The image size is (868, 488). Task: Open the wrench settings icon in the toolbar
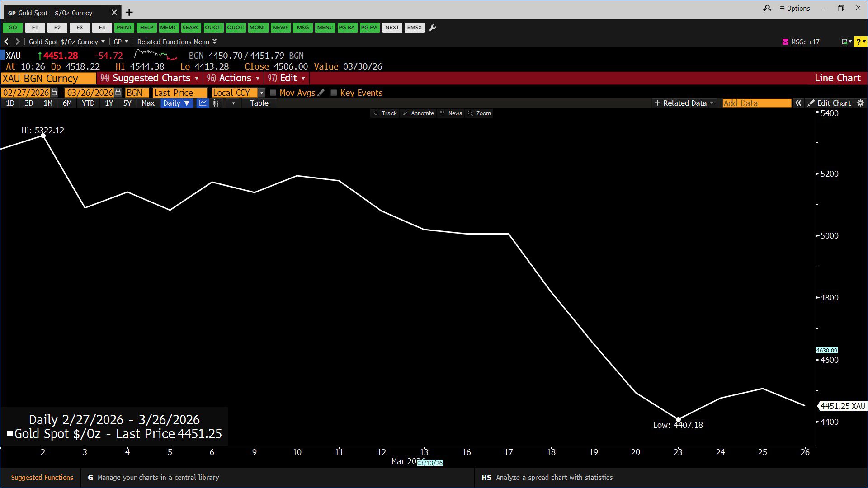pos(433,28)
